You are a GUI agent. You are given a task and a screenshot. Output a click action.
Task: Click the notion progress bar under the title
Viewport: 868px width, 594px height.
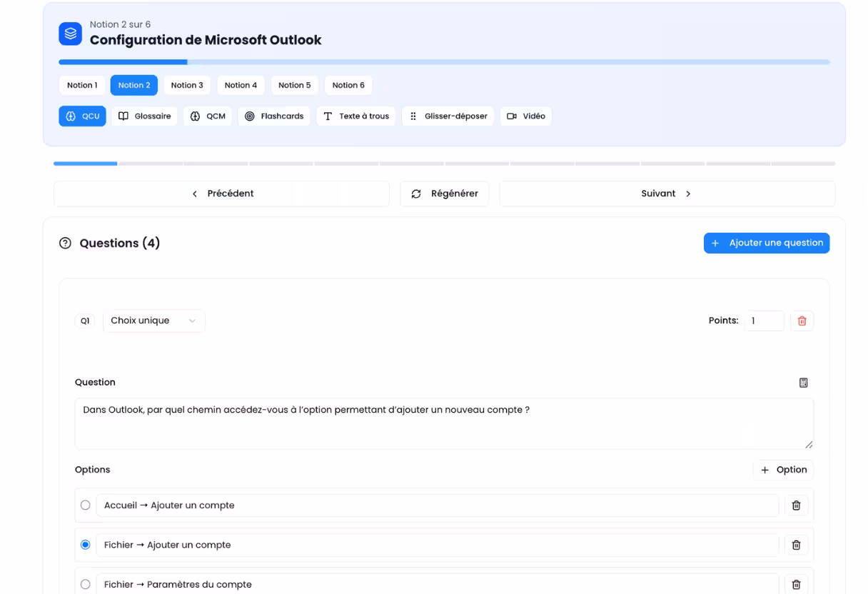click(444, 63)
